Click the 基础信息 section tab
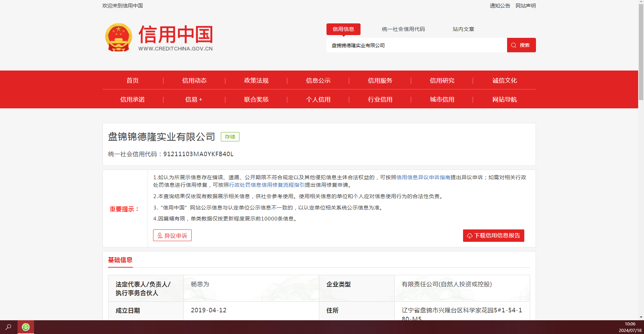This screenshot has height=334, width=644. 120,260
